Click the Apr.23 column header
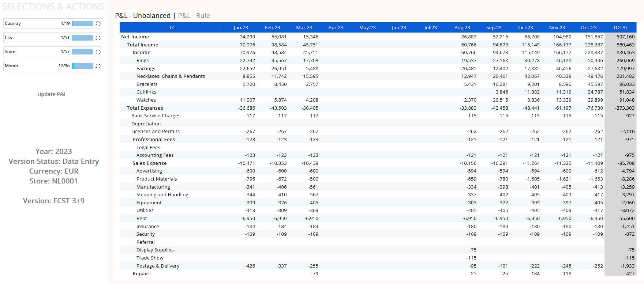The height and width of the screenshot is (284, 644). (x=336, y=27)
